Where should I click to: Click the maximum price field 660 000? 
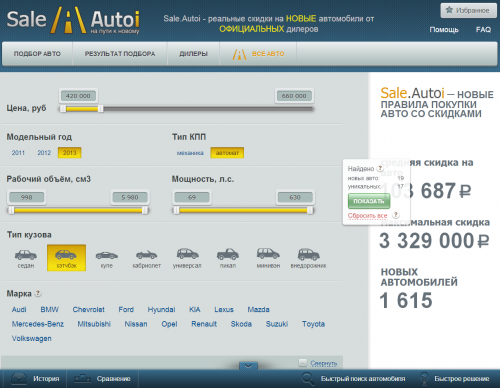(x=294, y=96)
